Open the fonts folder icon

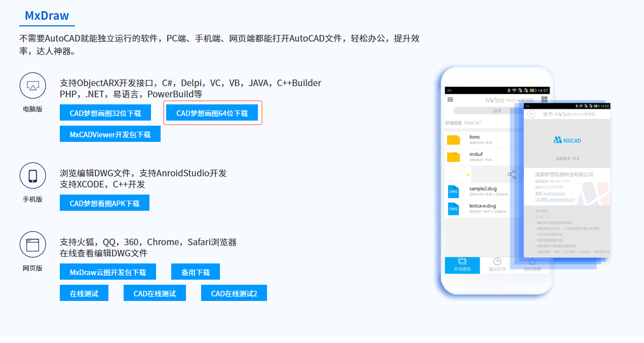tap(453, 140)
